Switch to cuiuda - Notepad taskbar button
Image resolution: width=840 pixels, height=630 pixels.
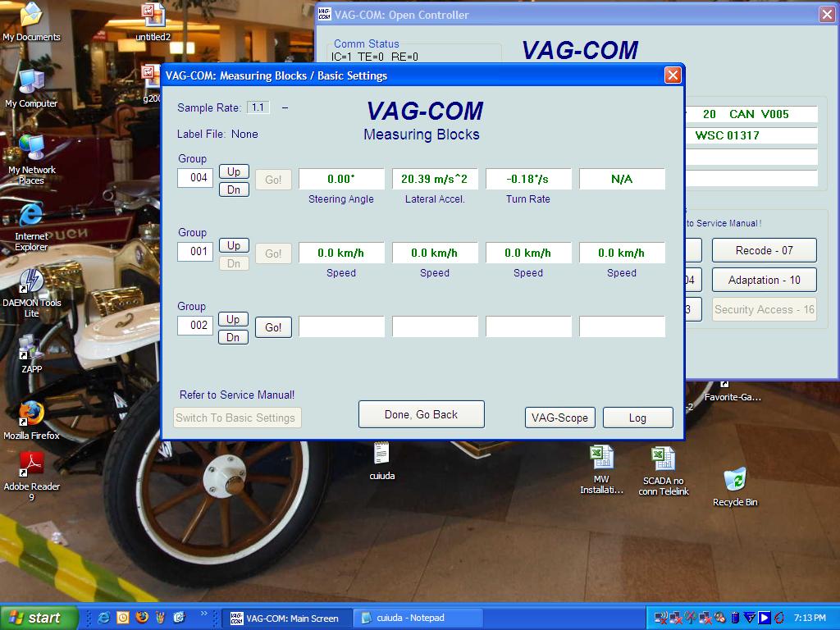pos(418,619)
